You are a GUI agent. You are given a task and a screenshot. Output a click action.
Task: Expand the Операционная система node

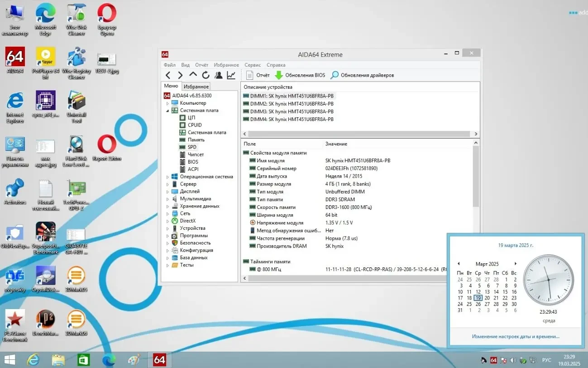click(167, 177)
